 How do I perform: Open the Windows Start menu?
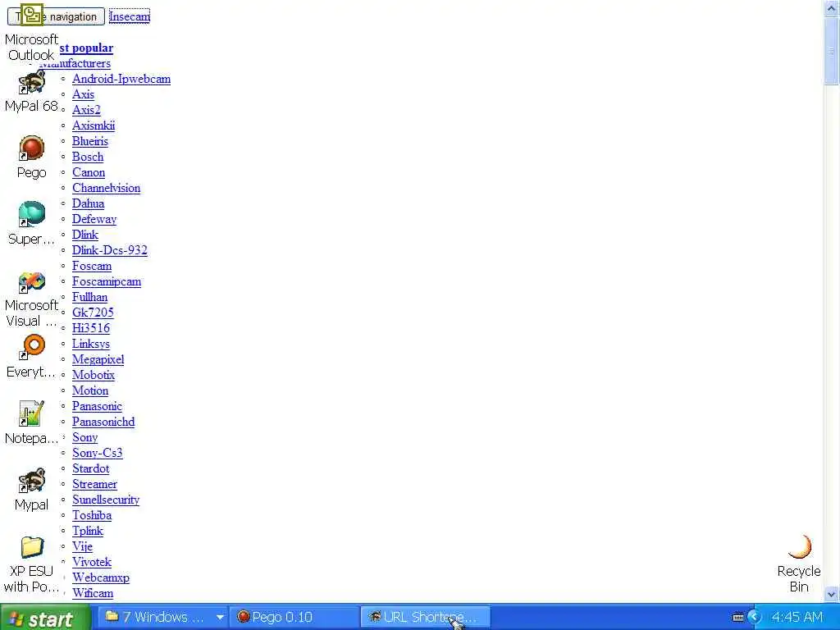tap(45, 618)
